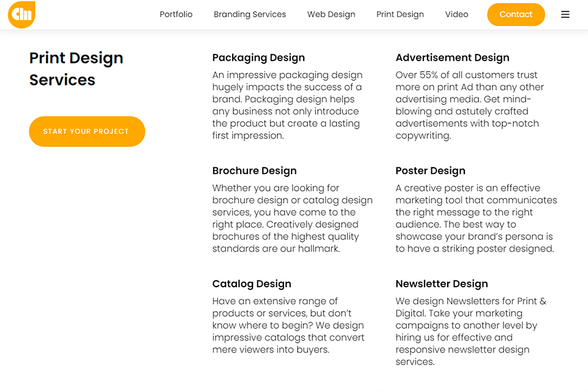Click the Newsletter Design description paragraph
Viewport: 588px width, 392px height.
click(470, 331)
